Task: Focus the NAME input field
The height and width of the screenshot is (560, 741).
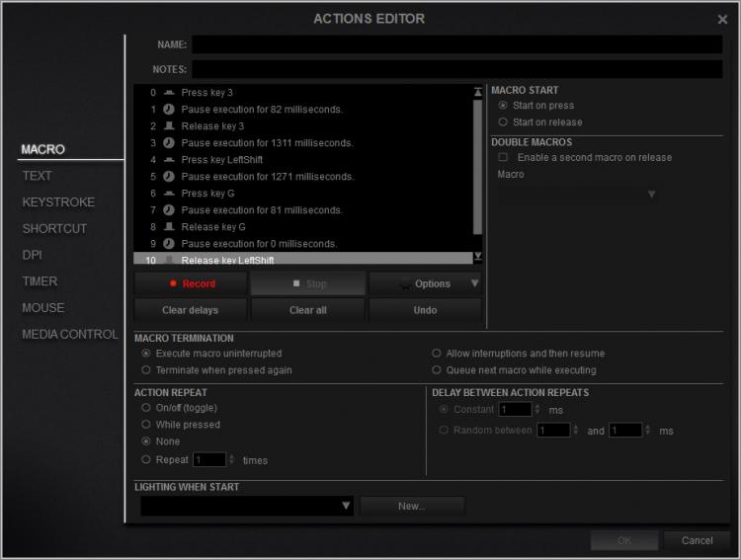Action: pos(457,44)
